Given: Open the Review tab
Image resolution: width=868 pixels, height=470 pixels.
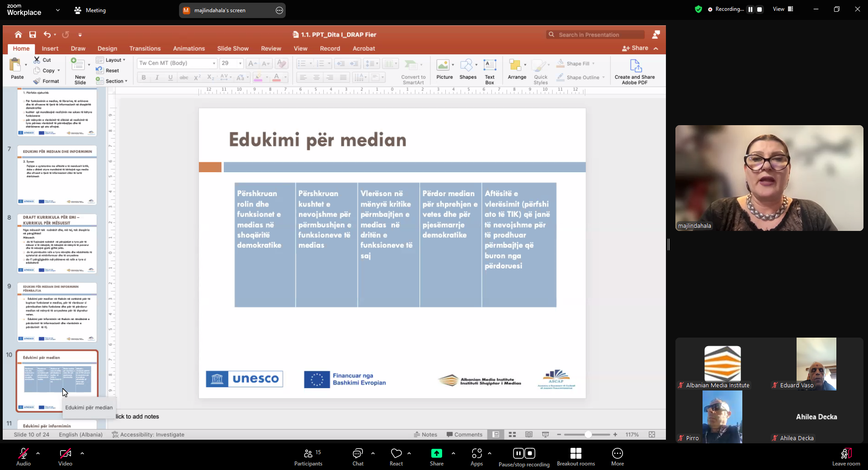Looking at the screenshot, I should point(271,48).
